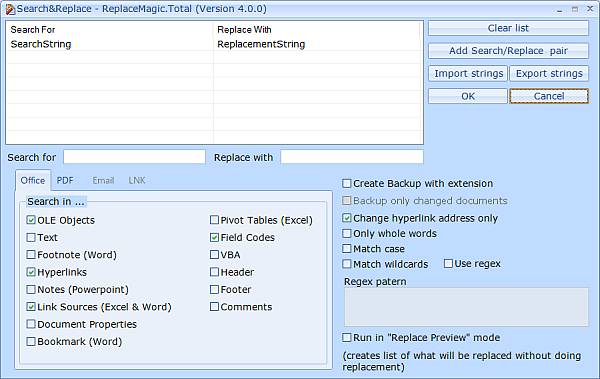Enable Create Backup with extension
Viewport: 600px width, 379px height.
tap(347, 183)
